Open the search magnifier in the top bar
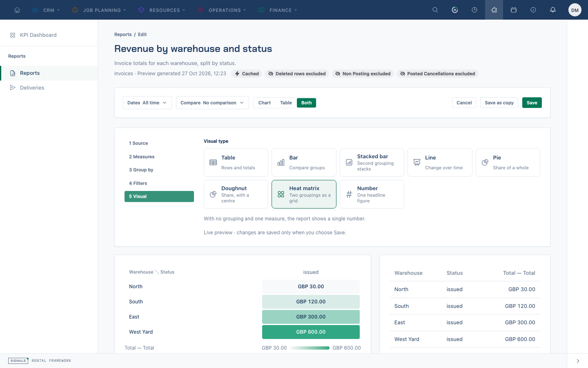Viewport: 588px width, 368px height. (x=435, y=10)
